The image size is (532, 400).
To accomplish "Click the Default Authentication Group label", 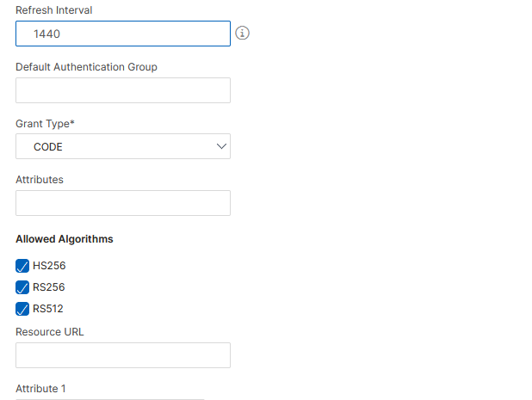I will tap(86, 67).
